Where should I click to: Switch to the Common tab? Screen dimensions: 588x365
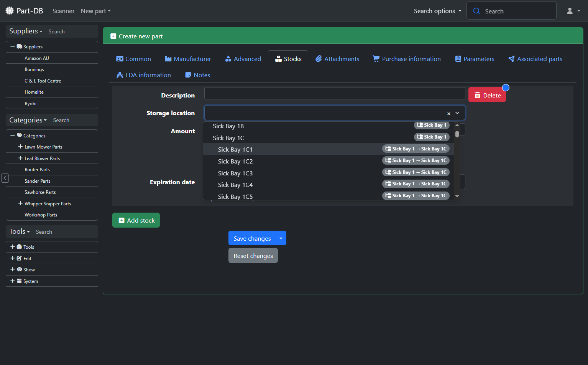click(133, 59)
